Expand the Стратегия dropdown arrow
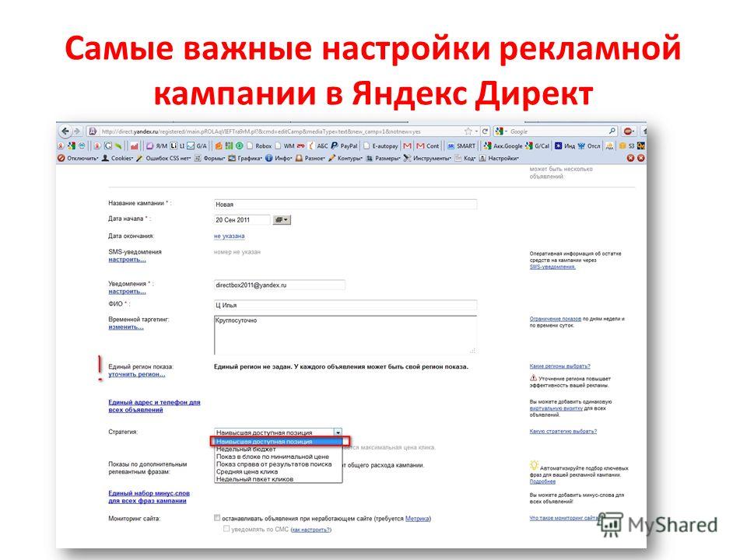This screenshot has height=560, width=747. [338, 432]
